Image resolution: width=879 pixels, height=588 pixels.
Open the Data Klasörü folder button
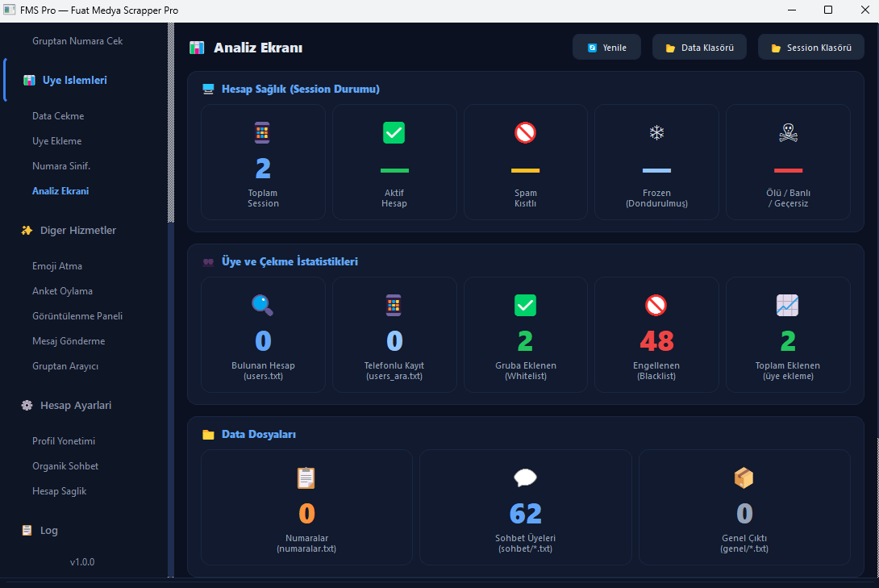pos(699,48)
